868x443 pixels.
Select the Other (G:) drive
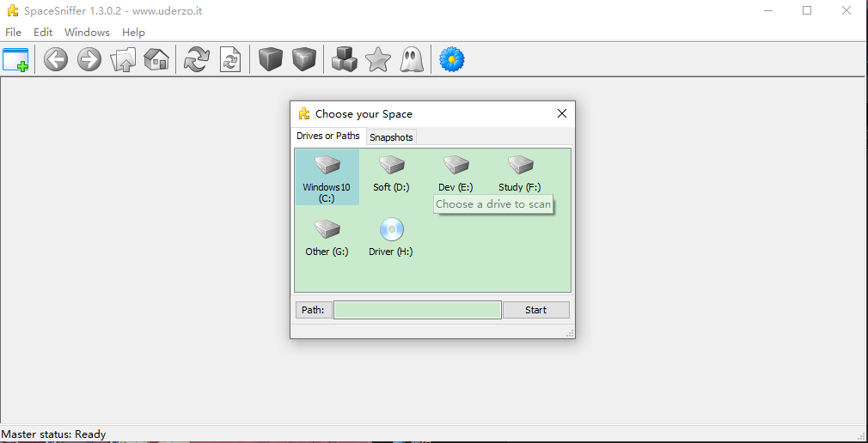pos(327,239)
